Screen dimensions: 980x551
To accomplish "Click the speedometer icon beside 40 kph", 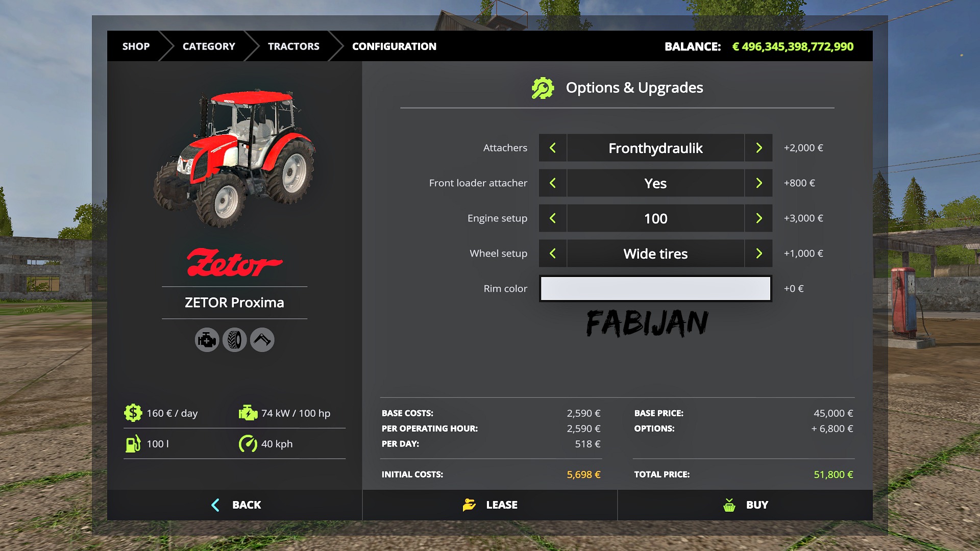I will [248, 443].
